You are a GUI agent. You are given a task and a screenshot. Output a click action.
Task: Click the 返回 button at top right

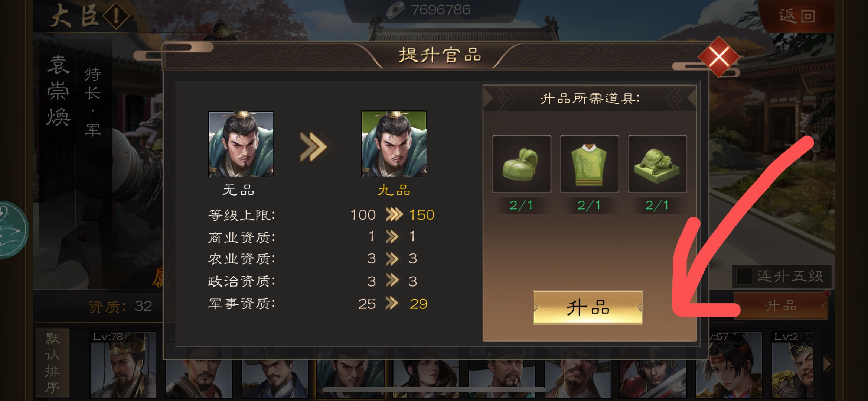[x=797, y=16]
